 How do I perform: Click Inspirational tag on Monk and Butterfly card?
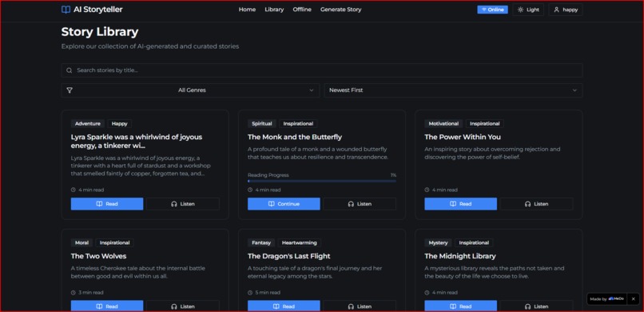[x=298, y=124]
